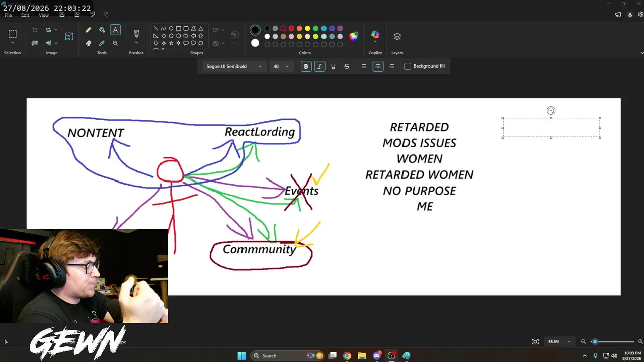Toggle Italic text formatting
The image size is (644, 362).
tap(319, 66)
